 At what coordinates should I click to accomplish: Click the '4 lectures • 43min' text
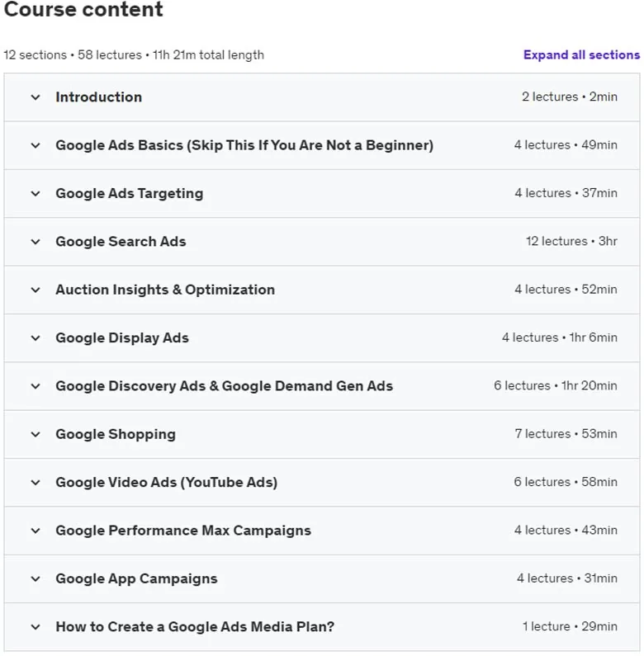point(566,530)
